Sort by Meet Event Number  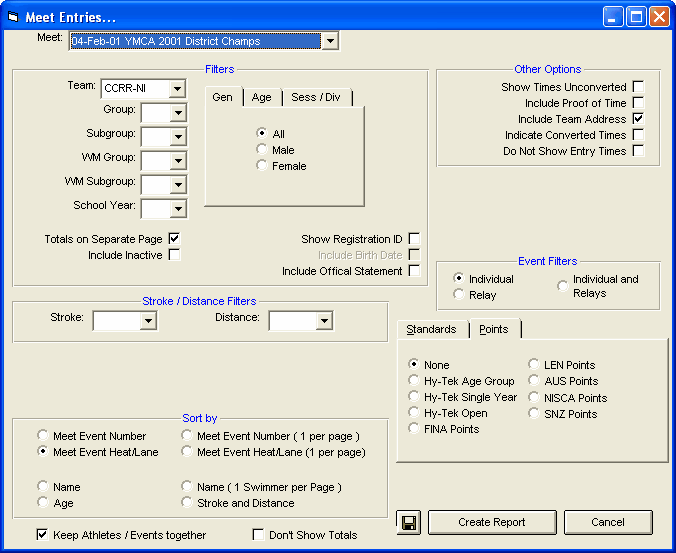click(43, 436)
